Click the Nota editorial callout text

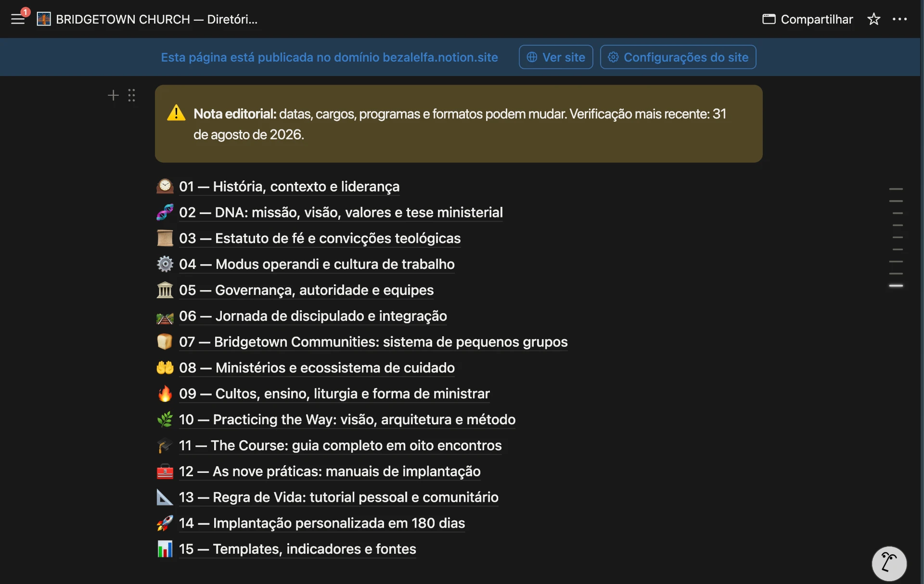click(x=460, y=124)
